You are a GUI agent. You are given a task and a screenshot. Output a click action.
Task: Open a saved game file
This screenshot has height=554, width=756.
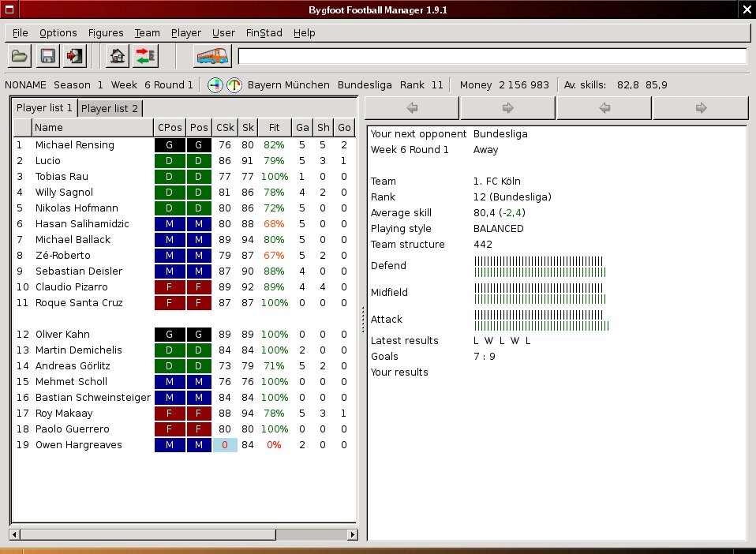click(x=18, y=55)
